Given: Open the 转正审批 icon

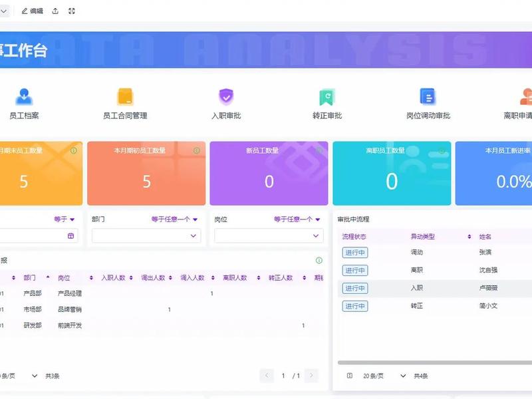Looking at the screenshot, I should pyautogui.click(x=327, y=96).
